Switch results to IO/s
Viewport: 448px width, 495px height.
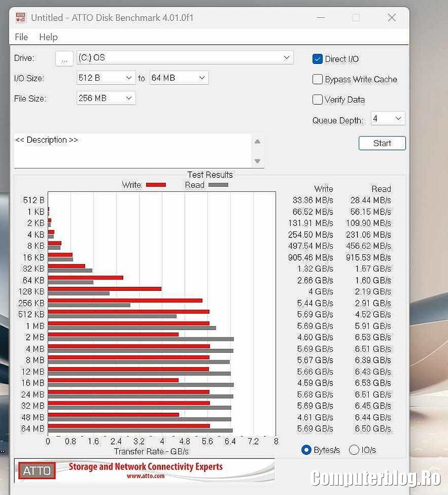[354, 450]
